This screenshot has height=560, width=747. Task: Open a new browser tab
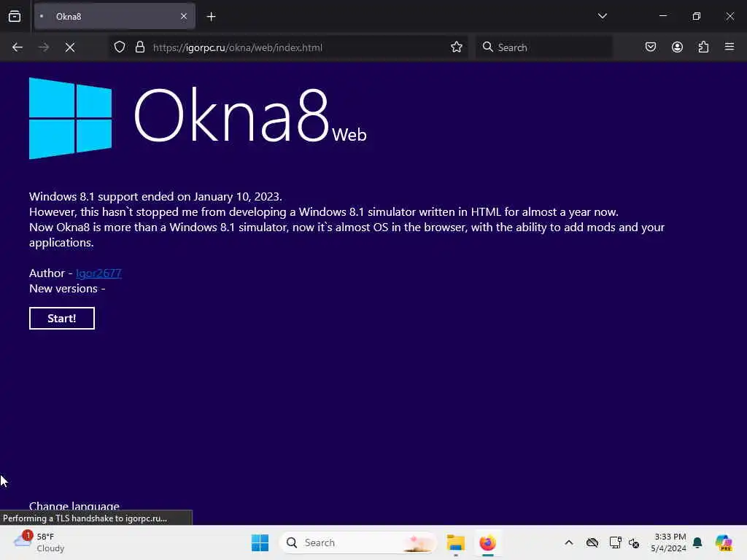tap(211, 17)
